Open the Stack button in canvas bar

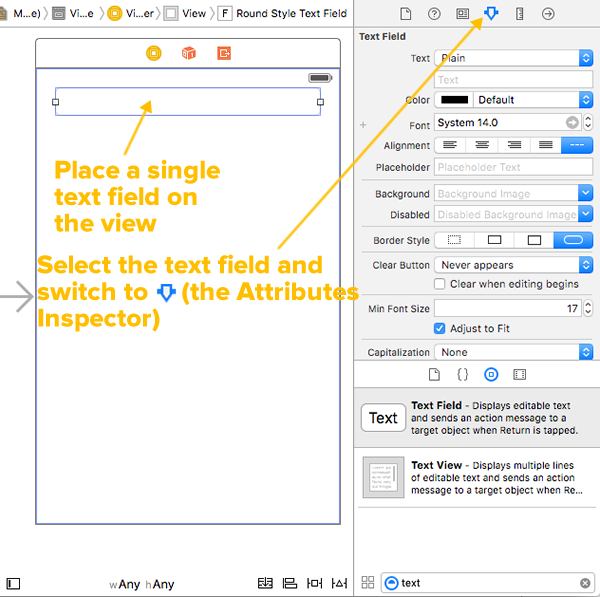pyautogui.click(x=265, y=583)
